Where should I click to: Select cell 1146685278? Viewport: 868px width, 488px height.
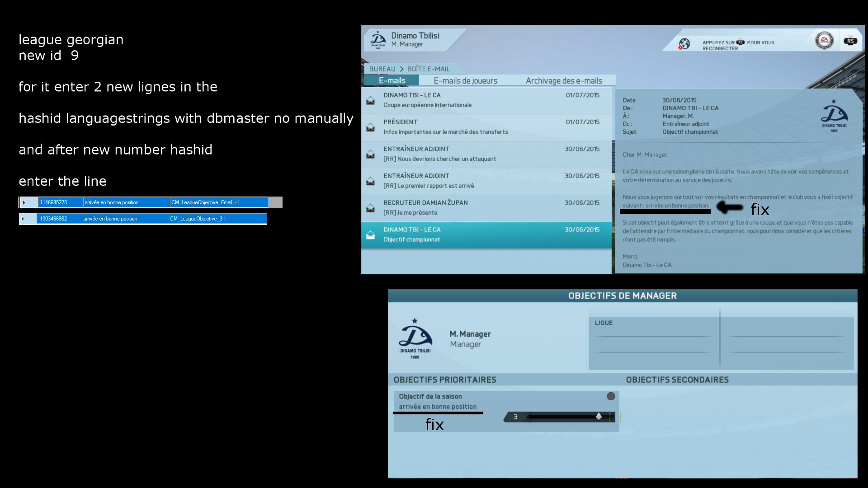point(61,202)
